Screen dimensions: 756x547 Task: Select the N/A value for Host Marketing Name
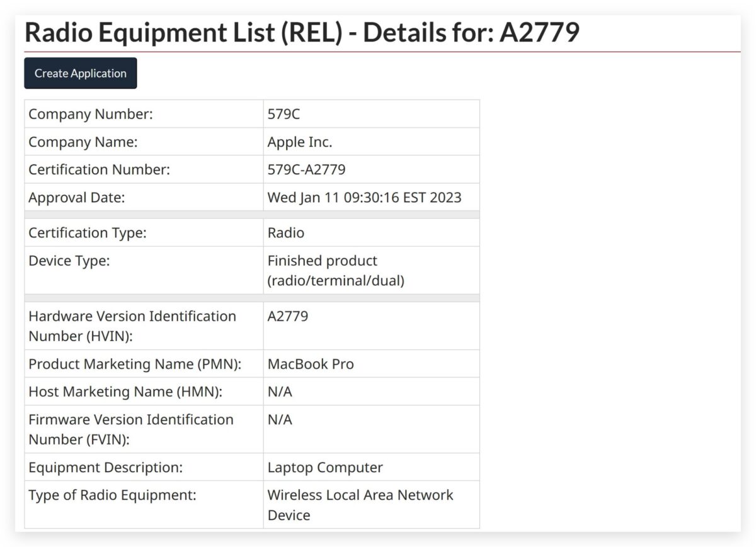tap(280, 392)
